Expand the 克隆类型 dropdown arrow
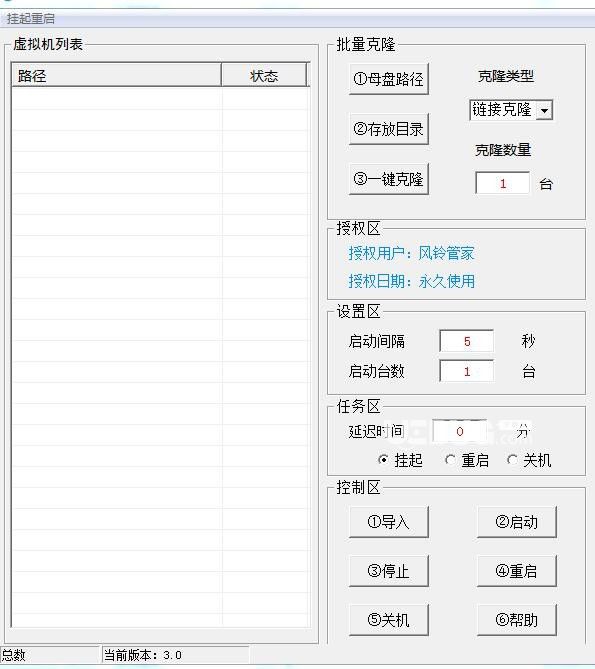 [x=544, y=110]
